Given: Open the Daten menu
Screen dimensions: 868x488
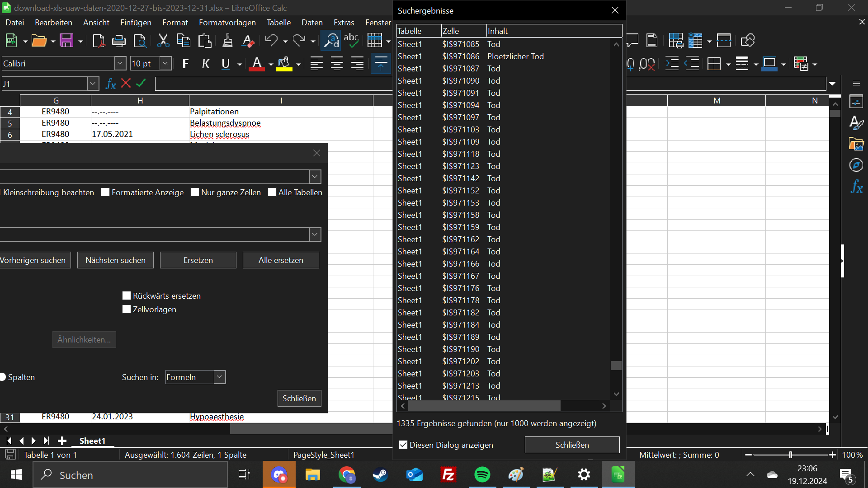Looking at the screenshot, I should (x=312, y=23).
